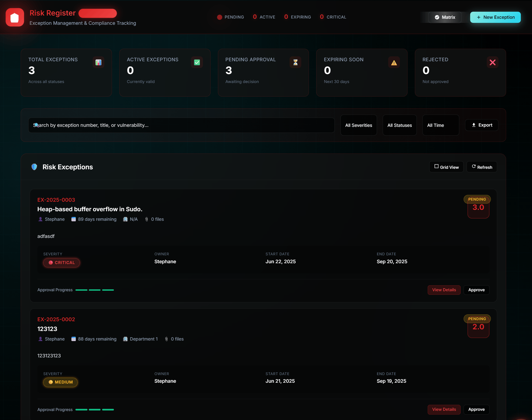Click the Expiring counter in the header
The width and height of the screenshot is (532, 420).
pos(297,17)
